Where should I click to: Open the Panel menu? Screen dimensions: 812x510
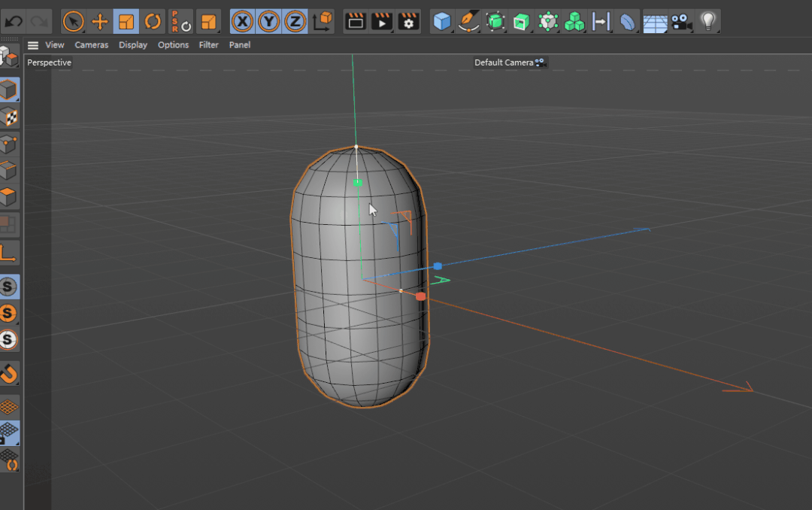tap(240, 45)
